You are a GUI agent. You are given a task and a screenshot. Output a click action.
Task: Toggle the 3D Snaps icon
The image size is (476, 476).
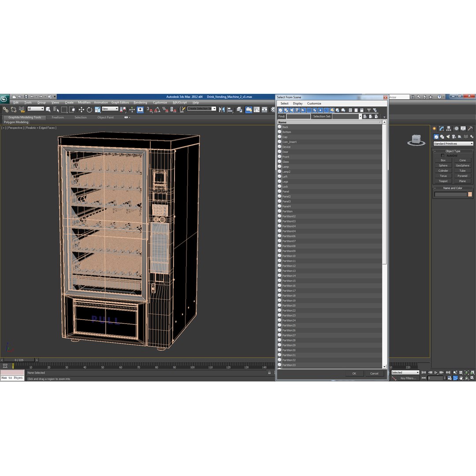coord(150,110)
